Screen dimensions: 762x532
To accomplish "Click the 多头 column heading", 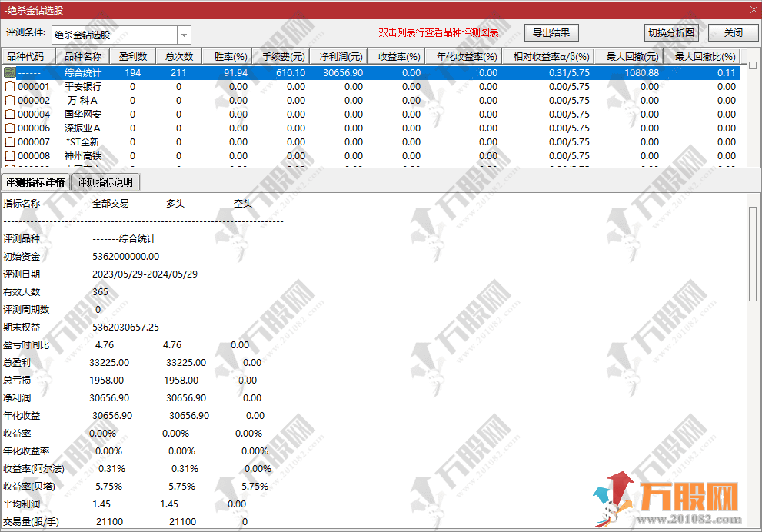I will pos(175,204).
